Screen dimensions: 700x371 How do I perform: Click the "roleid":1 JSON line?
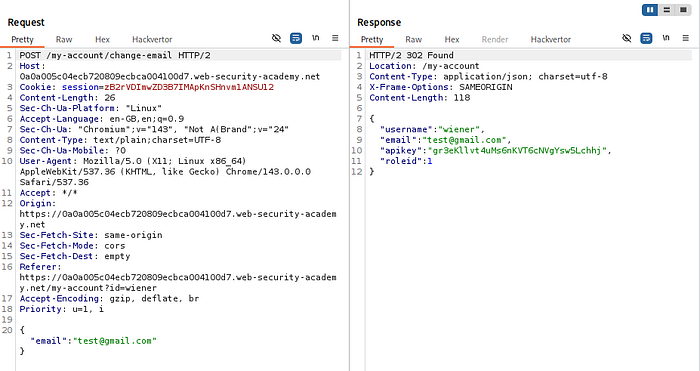(x=406, y=161)
